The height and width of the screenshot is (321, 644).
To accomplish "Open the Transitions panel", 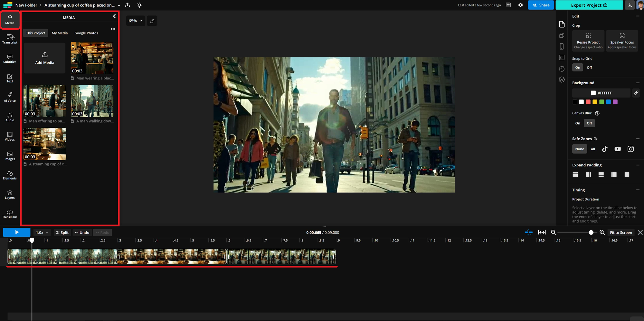I will 10,214.
